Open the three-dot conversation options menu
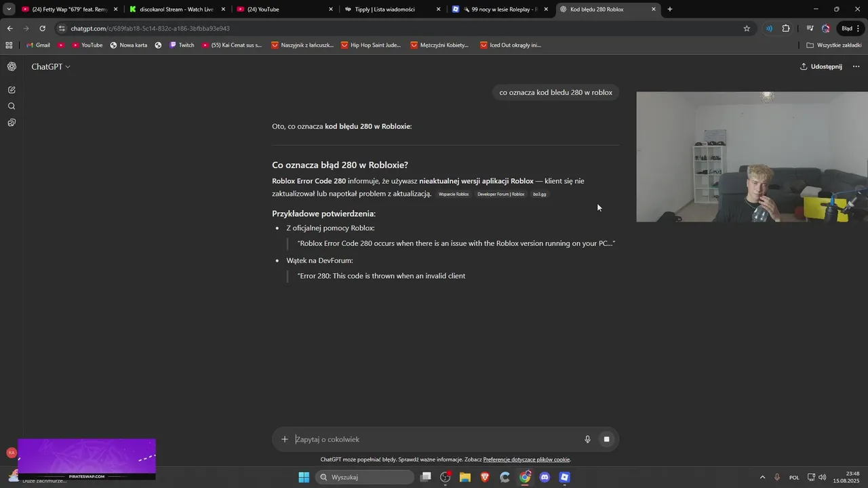The width and height of the screenshot is (868, 488). coord(856,66)
